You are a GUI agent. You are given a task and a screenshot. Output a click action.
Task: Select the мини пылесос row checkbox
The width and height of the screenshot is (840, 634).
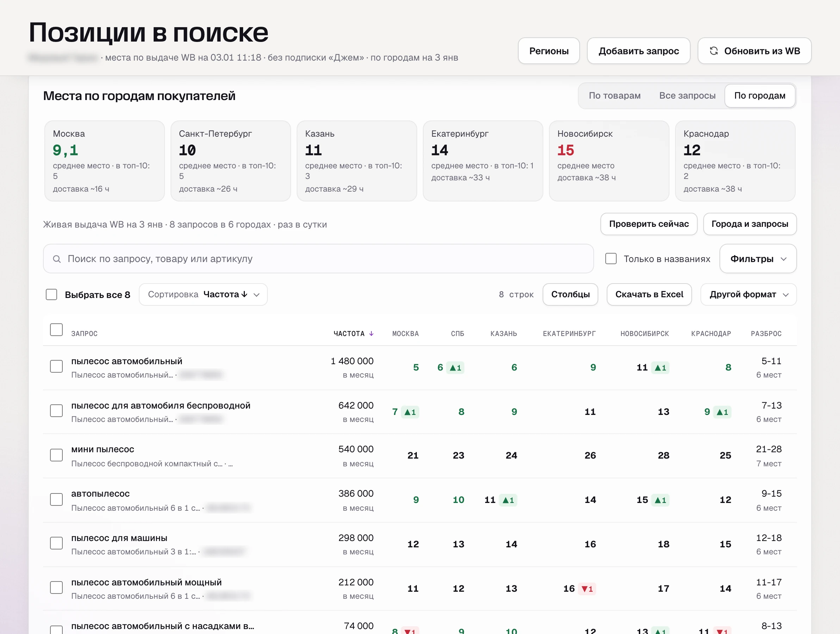coord(57,455)
